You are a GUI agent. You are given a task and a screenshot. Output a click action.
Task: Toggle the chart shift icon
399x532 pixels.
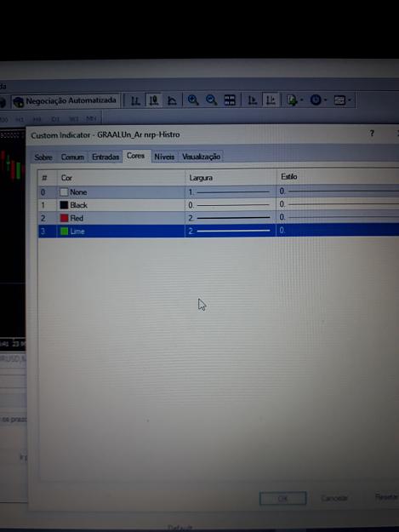point(271,100)
